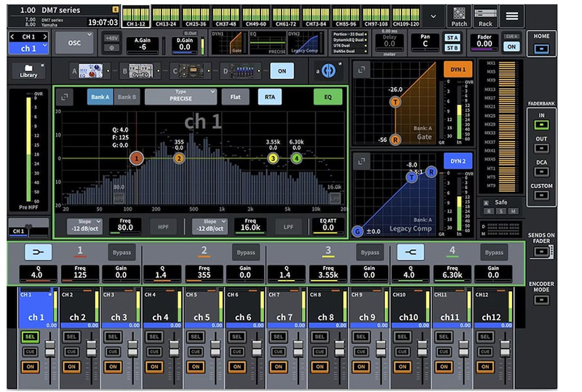The image size is (582, 392).
Task: Click the DYN 2 button
Action: point(458,161)
